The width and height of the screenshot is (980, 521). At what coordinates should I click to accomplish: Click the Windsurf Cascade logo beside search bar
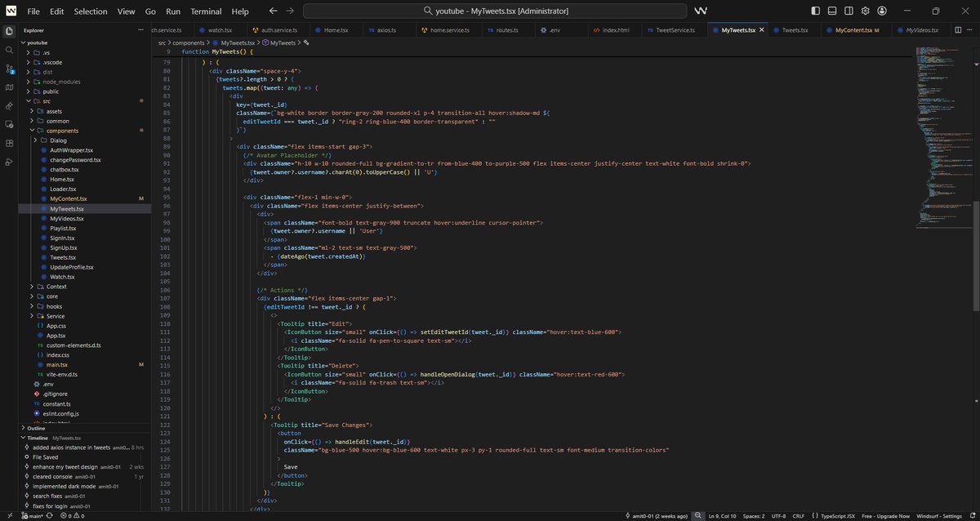tap(701, 11)
